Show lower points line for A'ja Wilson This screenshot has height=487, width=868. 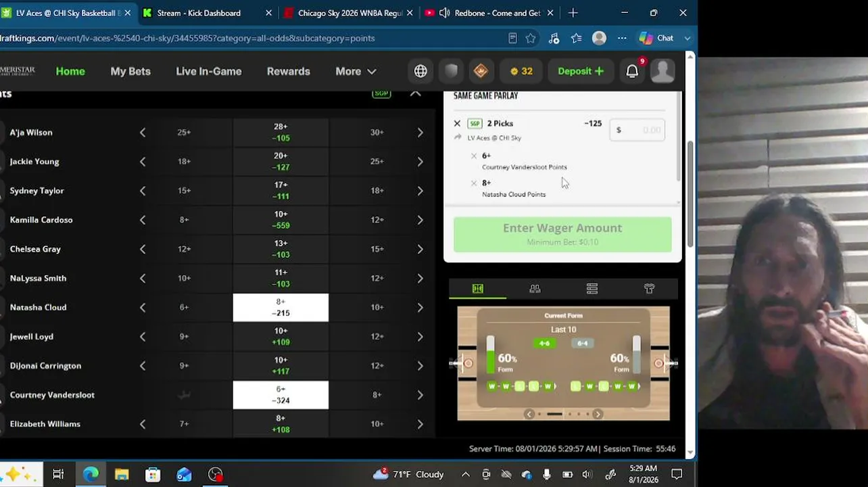pyautogui.click(x=143, y=133)
